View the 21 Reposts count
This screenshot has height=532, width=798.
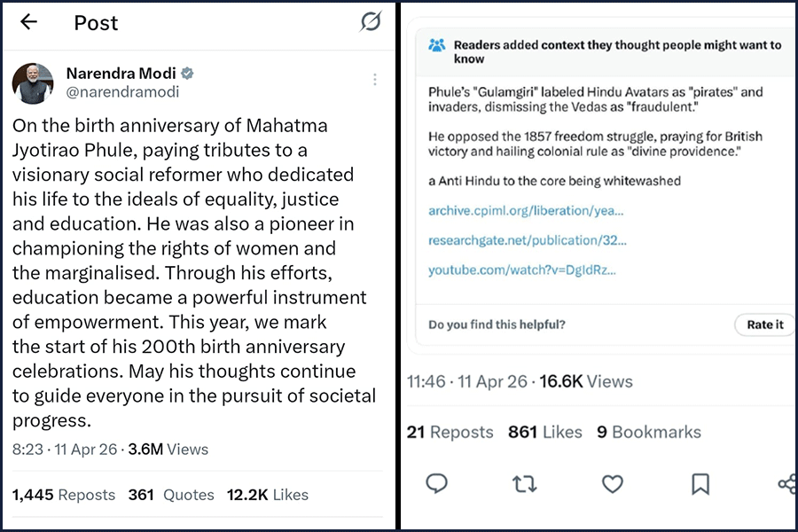(x=450, y=432)
